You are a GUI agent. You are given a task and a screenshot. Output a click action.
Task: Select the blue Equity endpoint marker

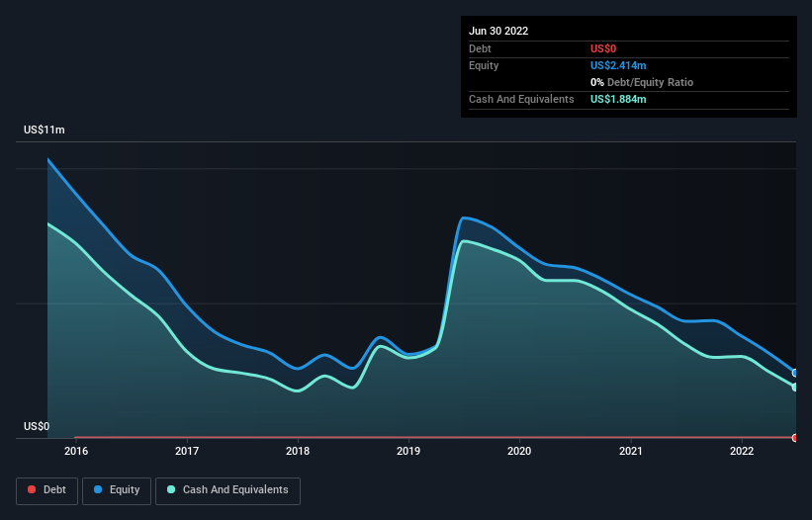(795, 373)
